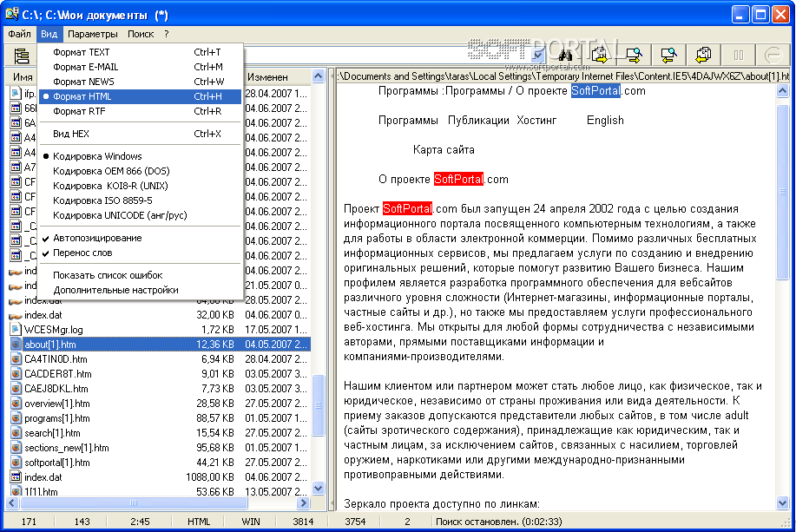Viewport: 796px width, 532px height.
Task: Sort by the Имя column header
Action: [23, 77]
